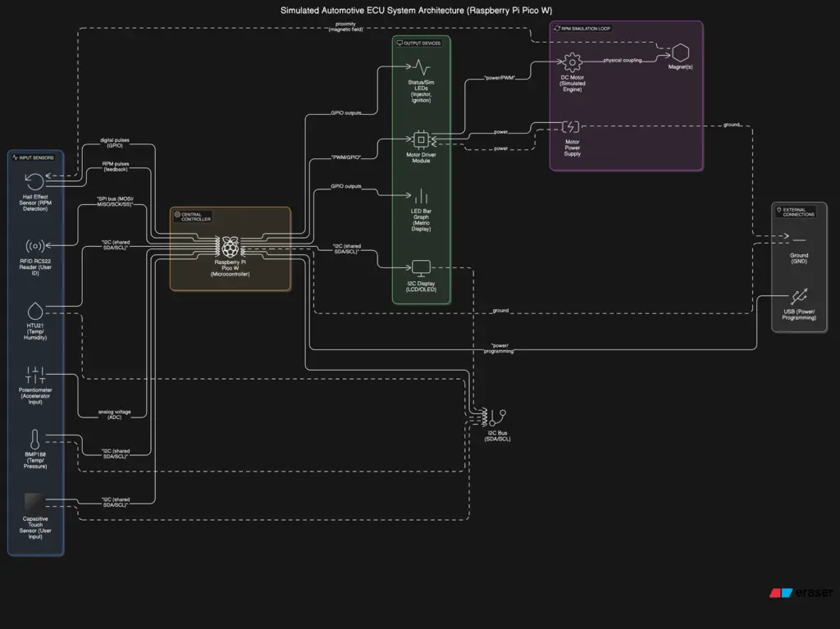Click the 'DC Motor (Simulated Engine)' caption
Screen dimensions: 840x629
(572, 83)
